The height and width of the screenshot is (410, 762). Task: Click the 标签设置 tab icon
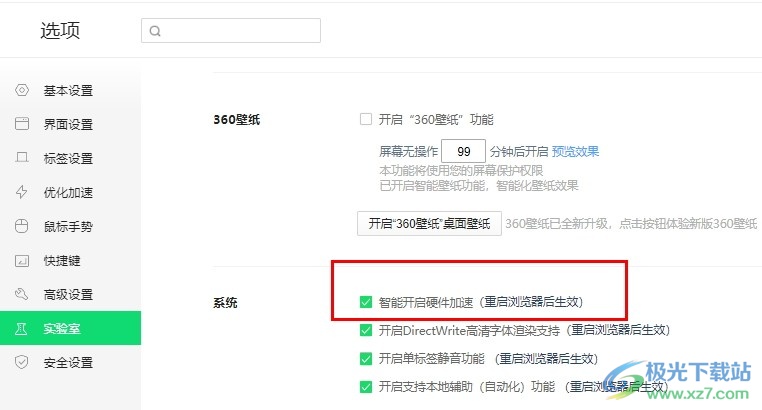[x=22, y=157]
